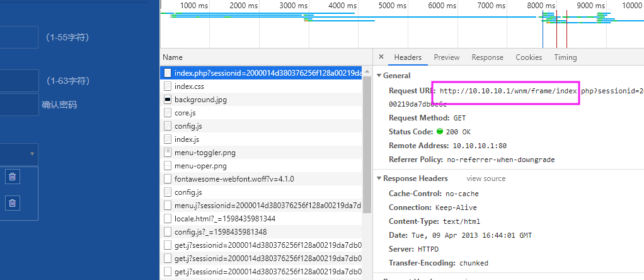
Task: Click the Remote Address 10.10.10.1:80 value
Action: 480,146
